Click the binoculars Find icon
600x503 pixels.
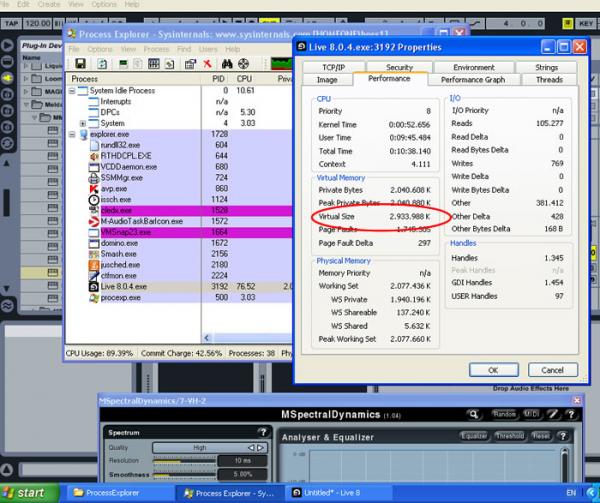point(228,63)
